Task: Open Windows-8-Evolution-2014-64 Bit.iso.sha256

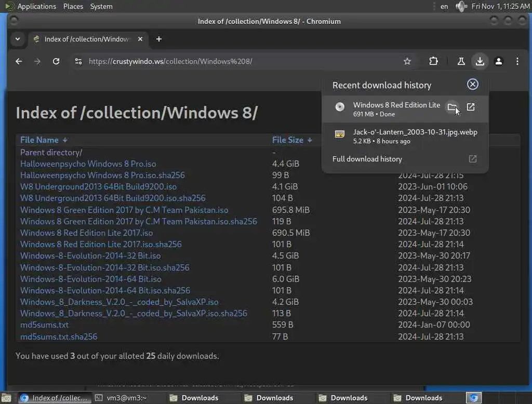Action: point(105,291)
